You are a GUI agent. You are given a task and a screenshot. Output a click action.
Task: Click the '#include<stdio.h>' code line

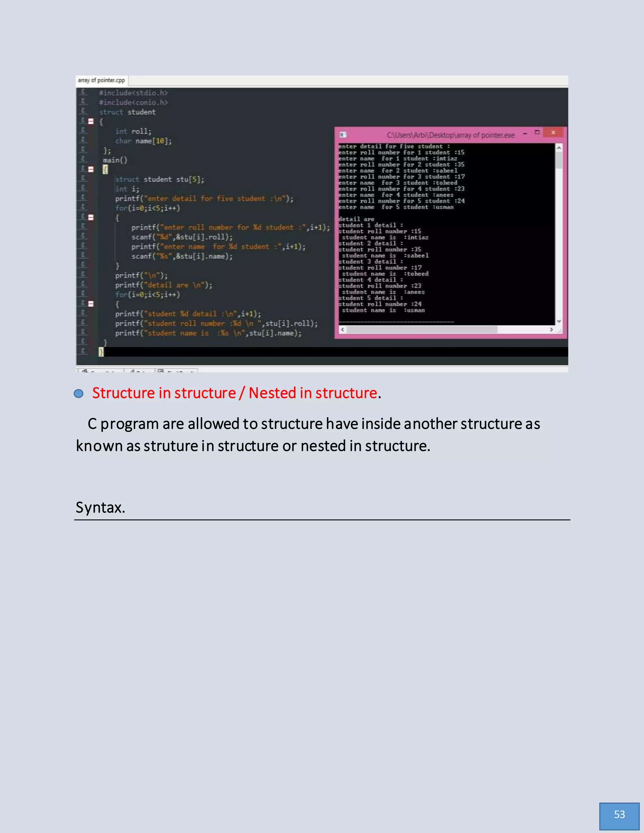click(133, 93)
